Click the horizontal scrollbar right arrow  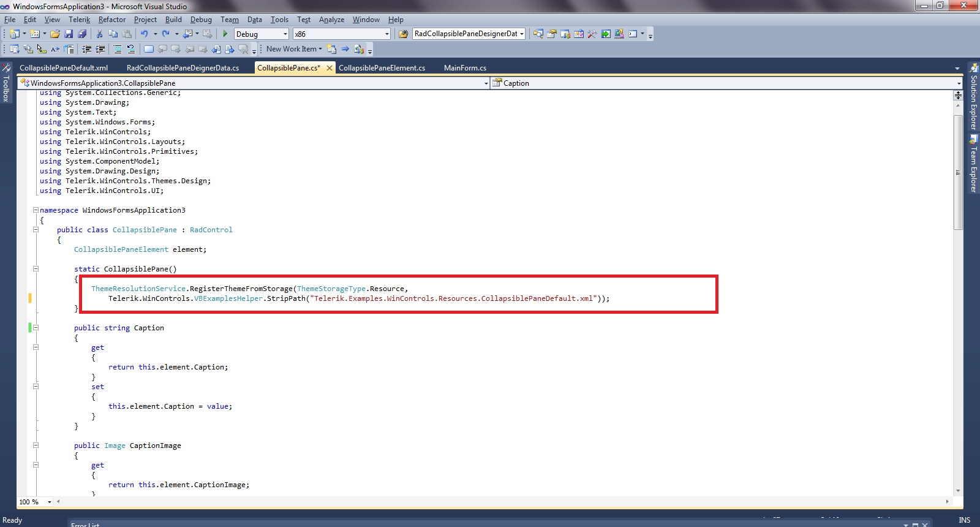coord(947,502)
